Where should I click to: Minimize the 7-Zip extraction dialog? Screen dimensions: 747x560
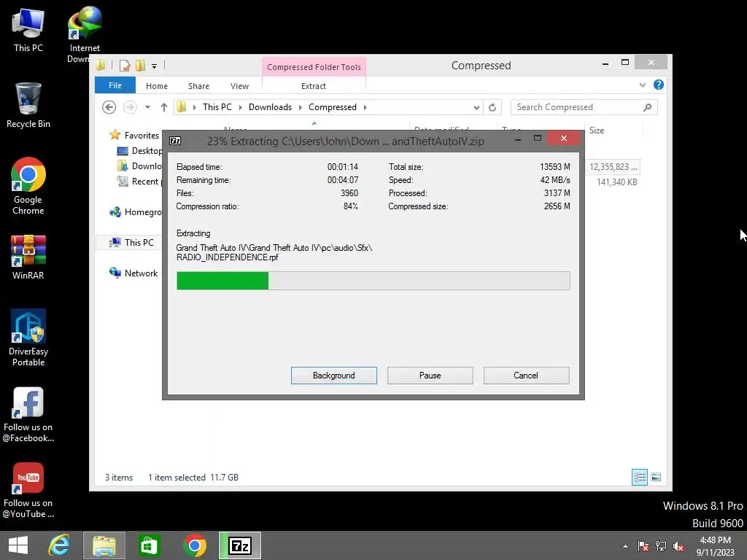click(518, 139)
